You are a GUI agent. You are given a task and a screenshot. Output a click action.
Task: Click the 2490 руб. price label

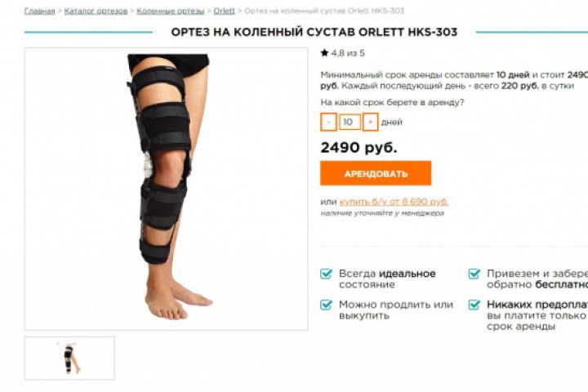(x=359, y=148)
